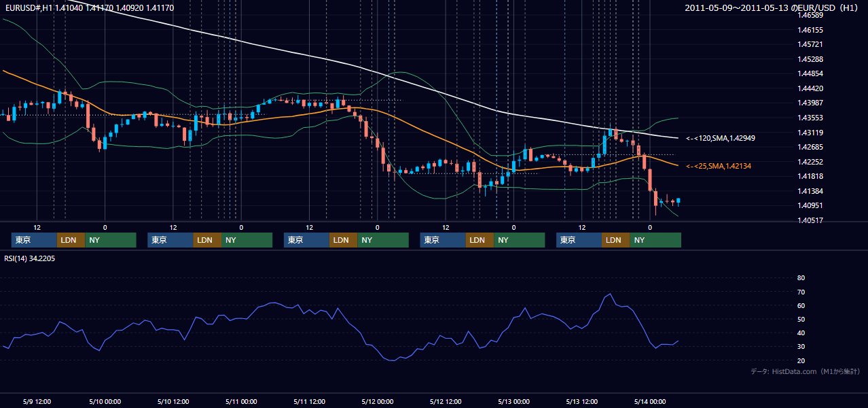This screenshot has height=408, width=868.
Task: Select RSI scale value 60
Action: 801,305
